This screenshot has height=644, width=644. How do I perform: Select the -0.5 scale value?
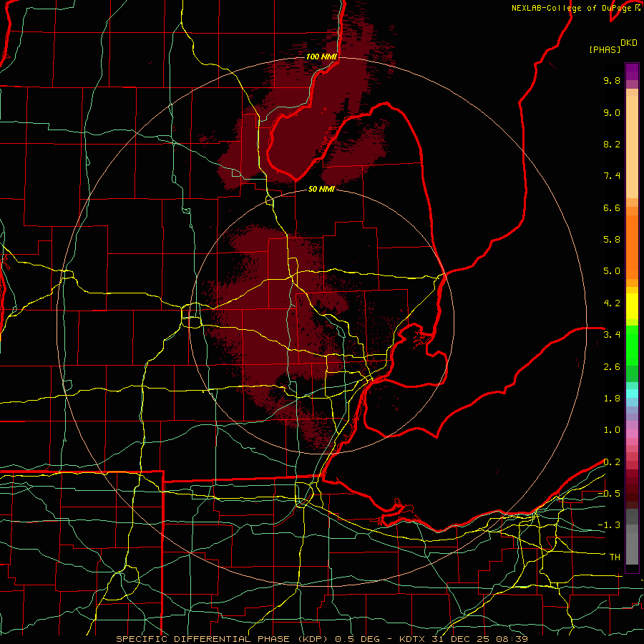tap(610, 494)
